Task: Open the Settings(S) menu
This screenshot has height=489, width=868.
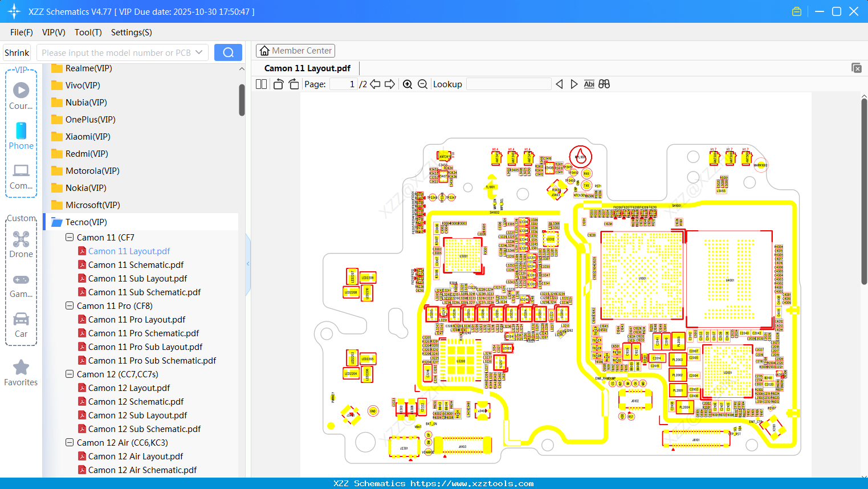Action: pos(132,32)
